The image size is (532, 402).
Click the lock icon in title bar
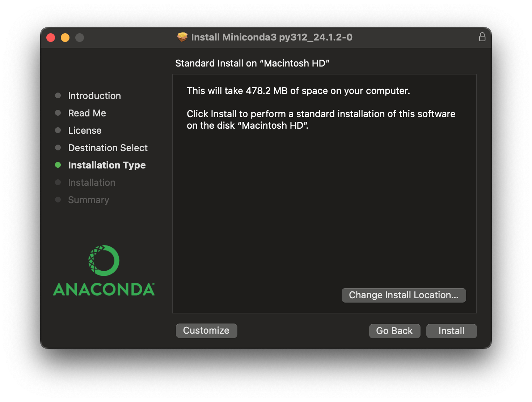482,37
